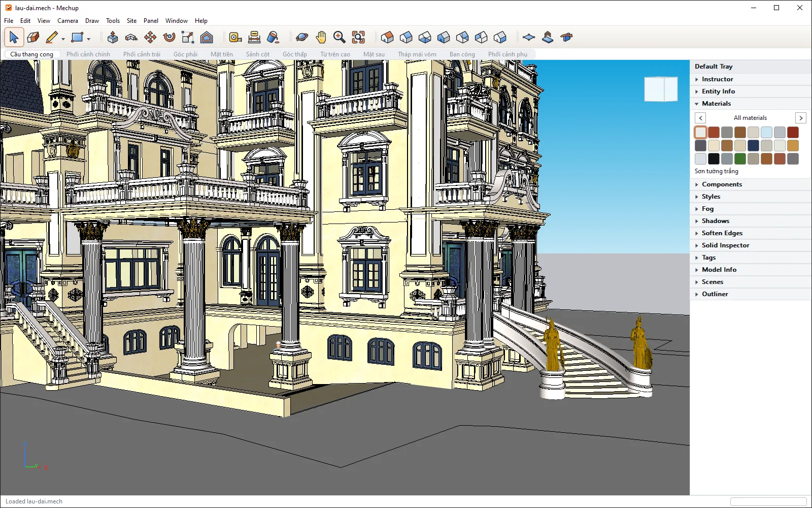Open the Draw menu
Screen dimensions: 812x508
pos(92,21)
